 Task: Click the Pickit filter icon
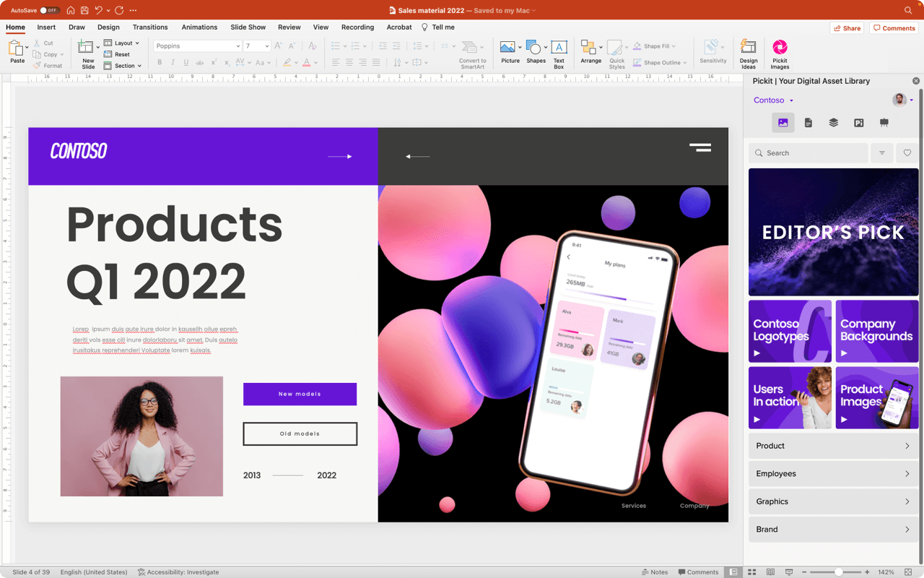pos(882,153)
